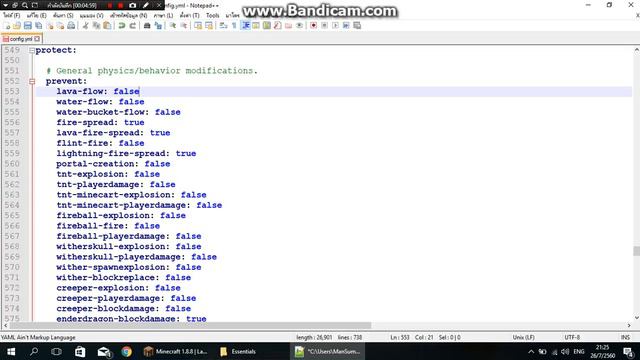Image resolution: width=640 pixels, height=360 pixels.
Task: Click the Zoom Out toolbar icon
Action: 183,26
